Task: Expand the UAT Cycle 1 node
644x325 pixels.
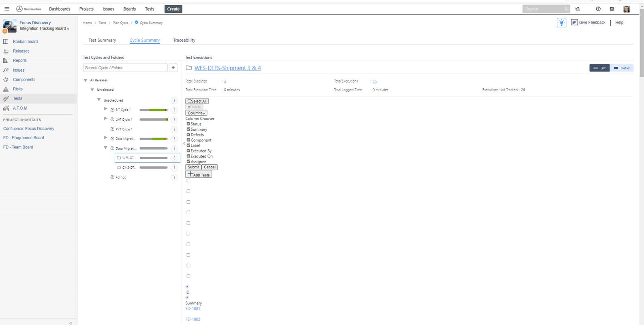Action: 106,119
